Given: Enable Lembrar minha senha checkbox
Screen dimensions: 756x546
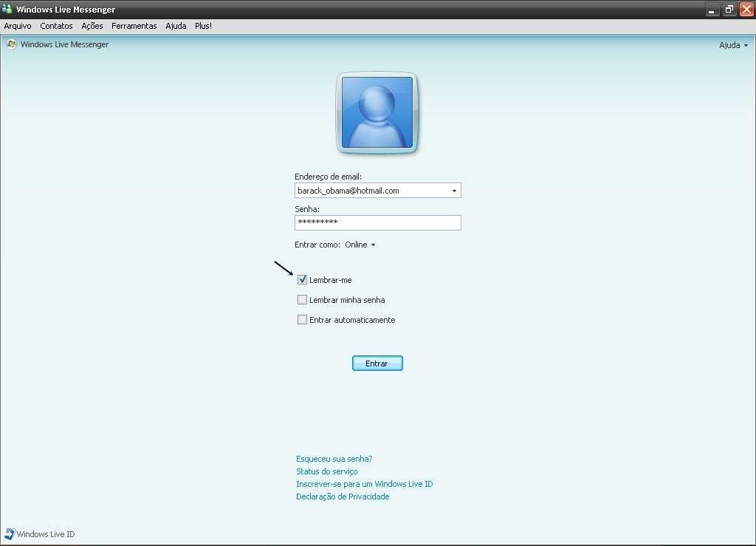Looking at the screenshot, I should coord(302,299).
